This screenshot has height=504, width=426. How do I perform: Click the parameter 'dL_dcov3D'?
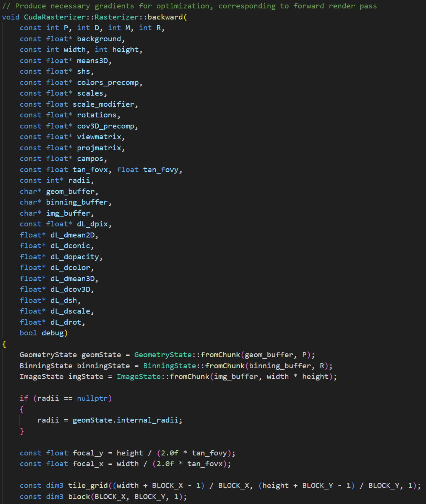[70, 289]
